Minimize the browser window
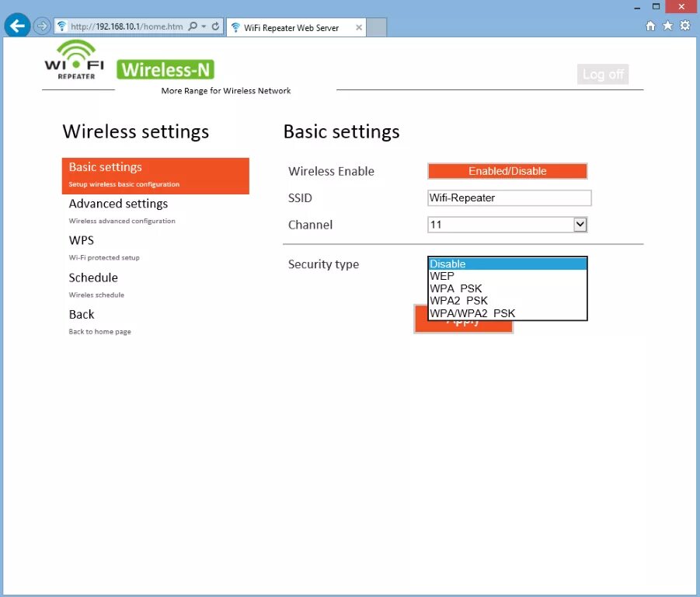This screenshot has height=597, width=700. [x=637, y=7]
